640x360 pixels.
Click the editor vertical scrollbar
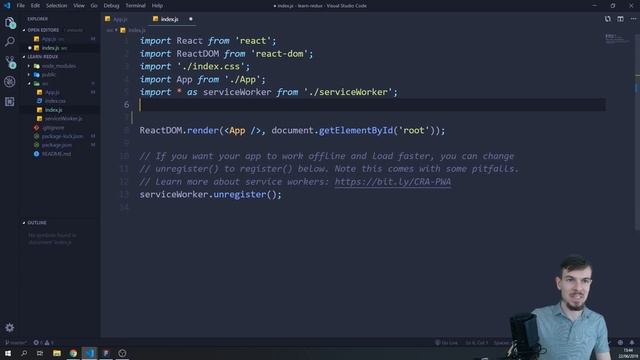pos(637,131)
